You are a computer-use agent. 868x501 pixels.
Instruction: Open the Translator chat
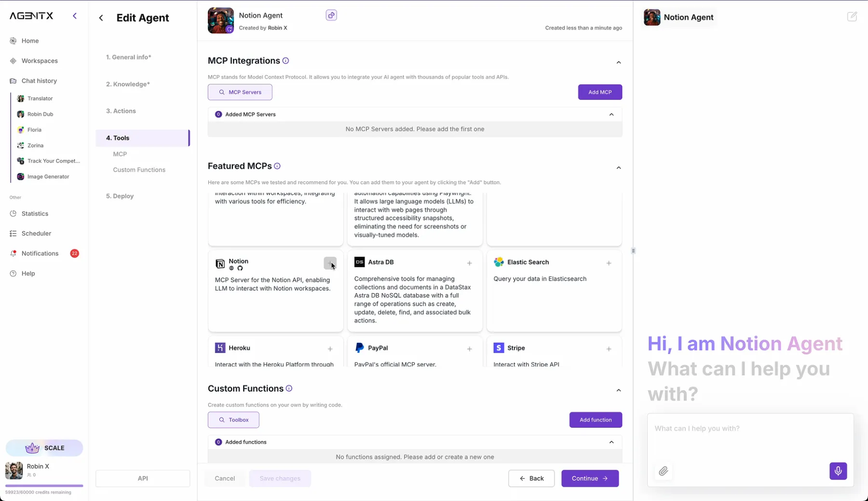coord(40,98)
